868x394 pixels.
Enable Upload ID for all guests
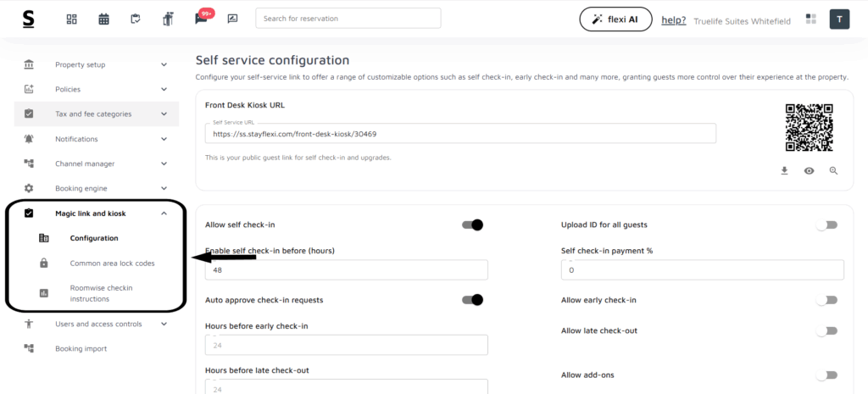click(826, 225)
